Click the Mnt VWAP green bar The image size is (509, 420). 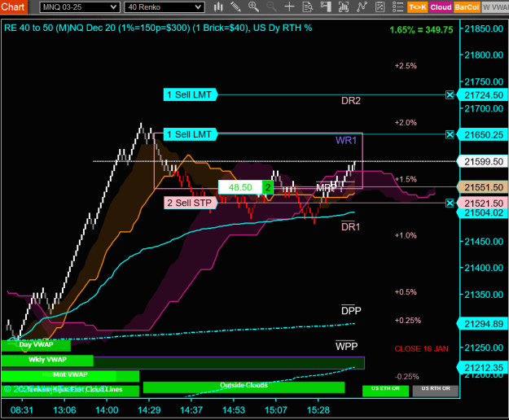(x=70, y=375)
